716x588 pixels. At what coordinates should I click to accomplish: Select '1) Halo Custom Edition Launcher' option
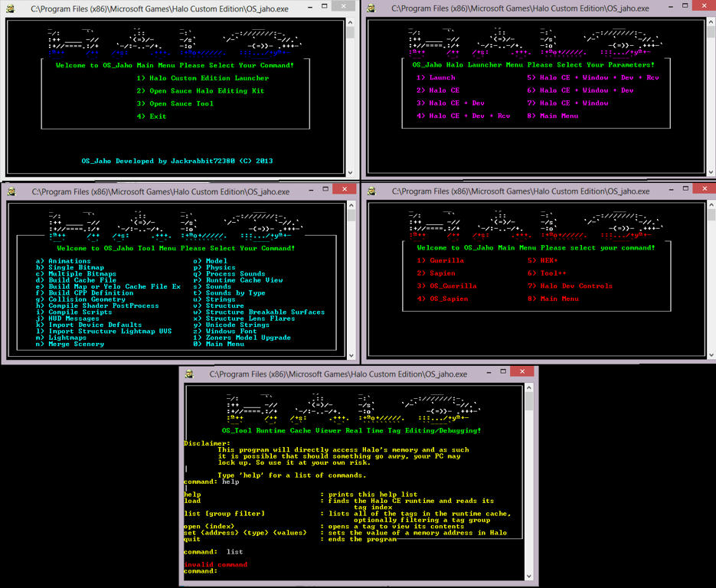click(x=203, y=78)
